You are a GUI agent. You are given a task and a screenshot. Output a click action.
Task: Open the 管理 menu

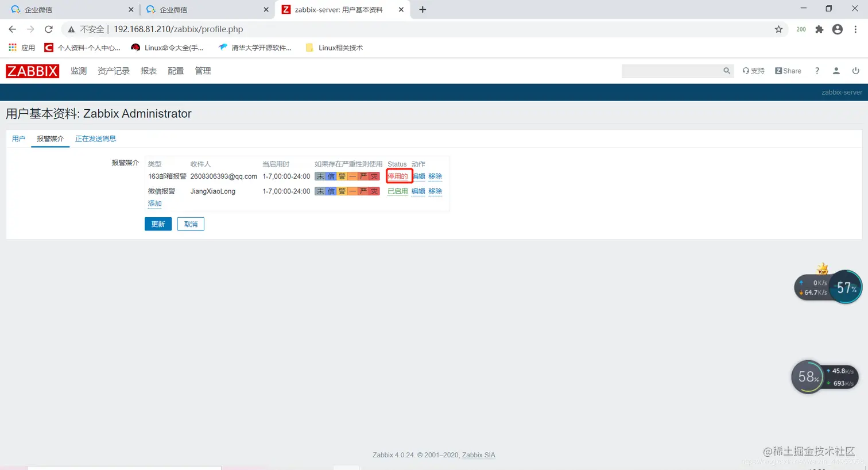[x=203, y=71]
